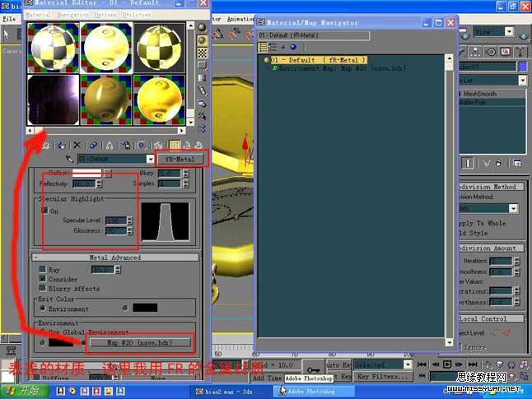Toggle Specular Highlight On checkbox
This screenshot has height=399, width=532.
pyautogui.click(x=44, y=211)
